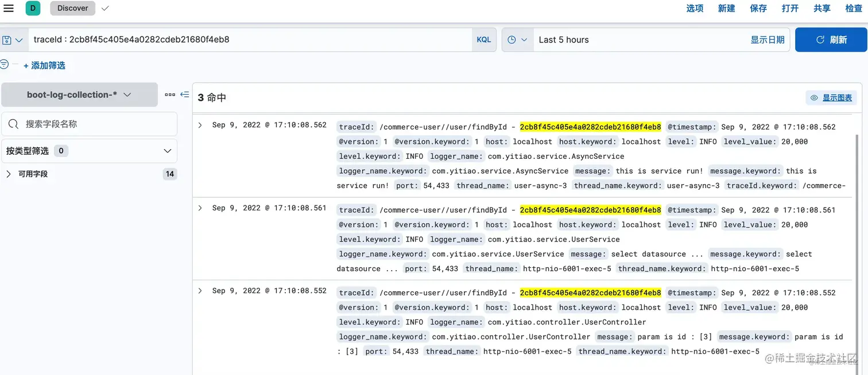This screenshot has width=868, height=375.
Task: Click the Last 5 hours time range
Action: (x=564, y=40)
